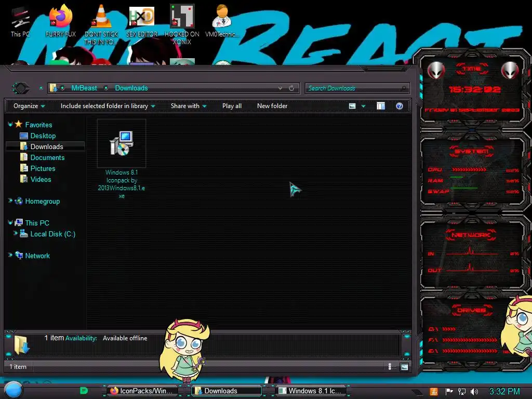532x399 pixels.
Task: Expand the Network node
Action: pyautogui.click(x=10, y=255)
